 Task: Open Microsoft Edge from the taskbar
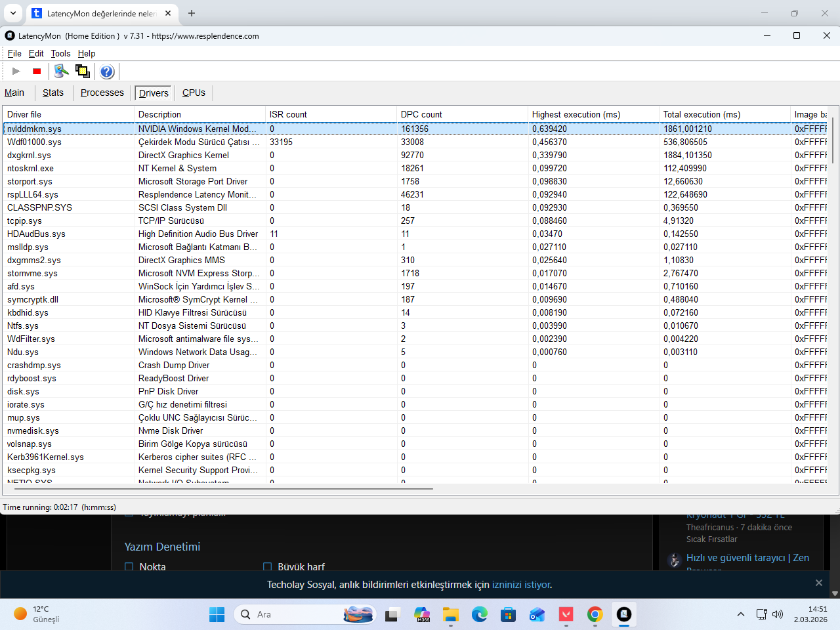pos(480,614)
